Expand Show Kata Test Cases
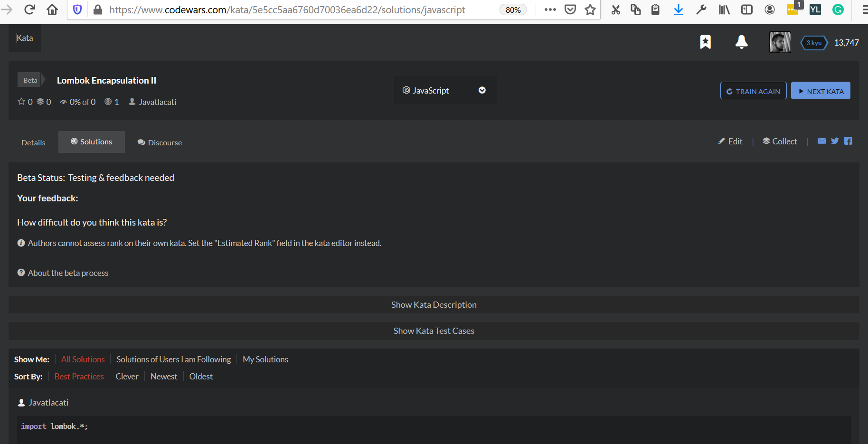The width and height of the screenshot is (868, 444). (x=434, y=331)
